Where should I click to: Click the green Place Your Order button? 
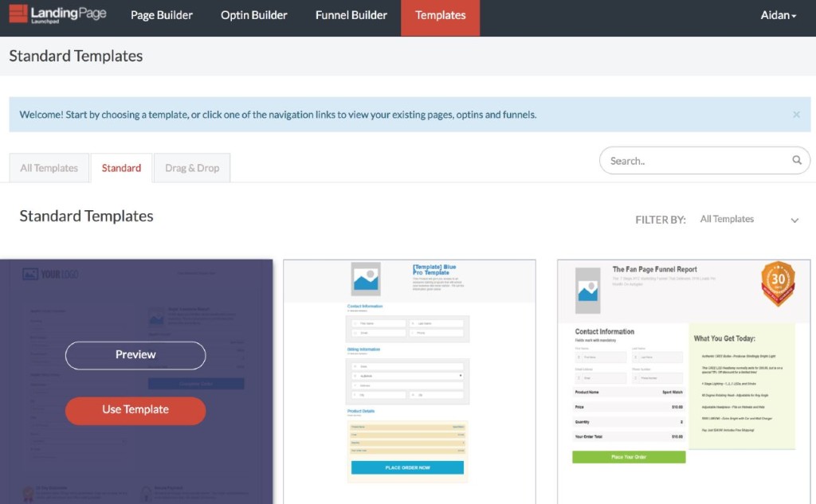click(629, 457)
